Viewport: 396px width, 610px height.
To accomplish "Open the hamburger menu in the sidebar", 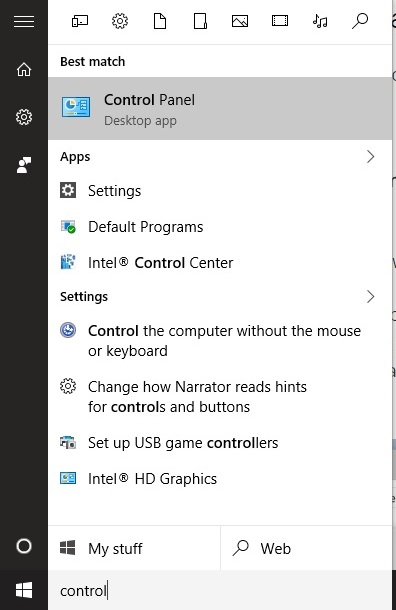I will (24, 21).
